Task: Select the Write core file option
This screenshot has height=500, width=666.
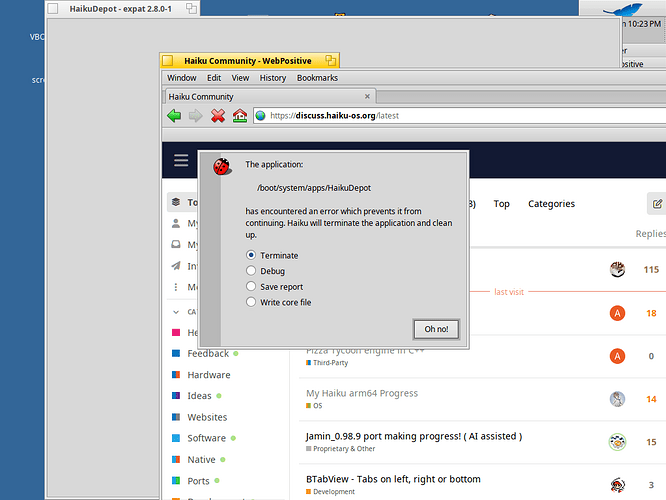Action: [x=251, y=302]
